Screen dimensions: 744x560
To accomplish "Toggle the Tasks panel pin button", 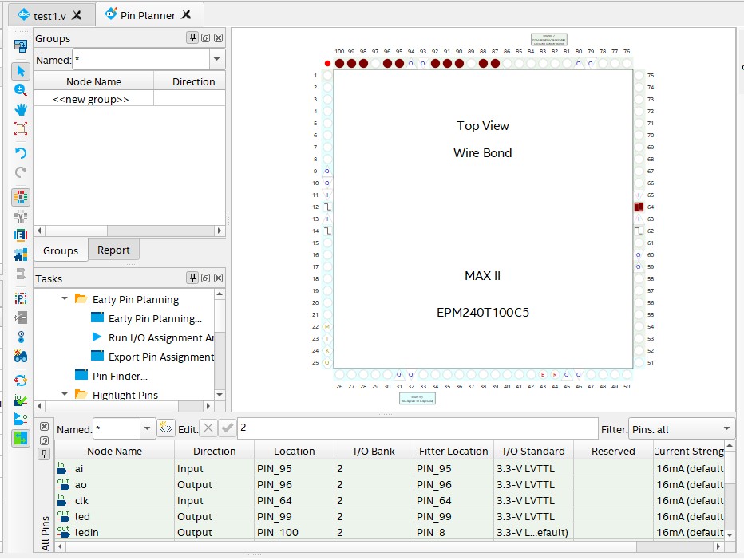I will (x=192, y=278).
